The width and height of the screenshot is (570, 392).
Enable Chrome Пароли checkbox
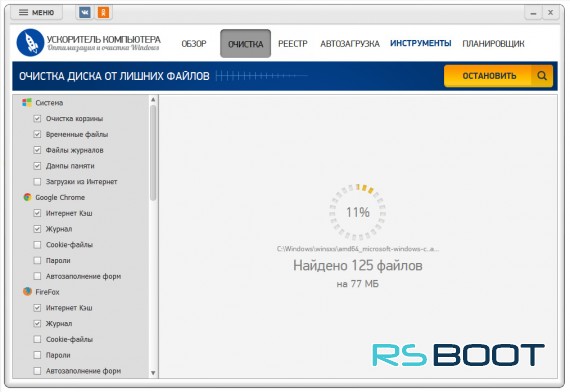pos(37,260)
